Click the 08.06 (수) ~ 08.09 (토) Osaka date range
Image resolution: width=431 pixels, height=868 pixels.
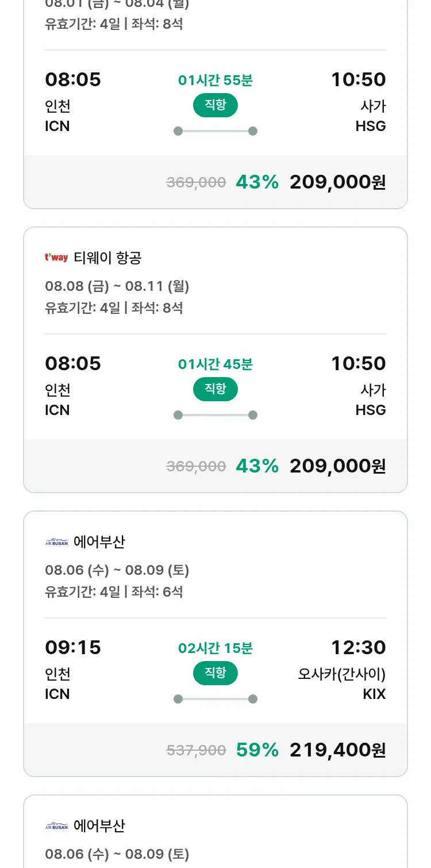[x=117, y=570]
